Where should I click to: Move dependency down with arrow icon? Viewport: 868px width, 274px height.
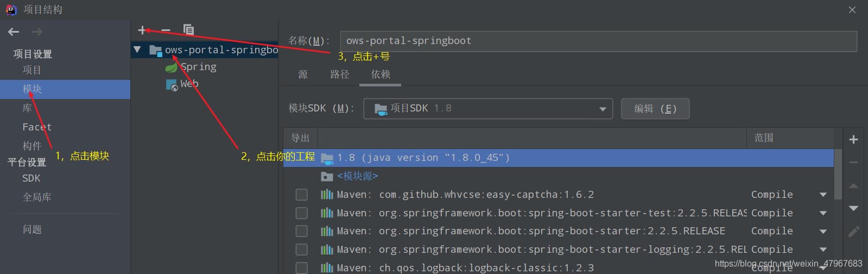click(853, 208)
